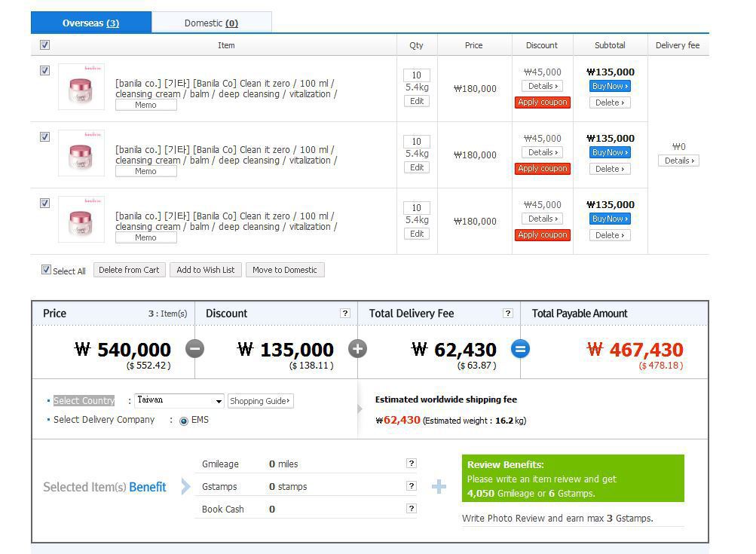Uncheck the first Banila Co item checkbox
756x554 pixels.
point(44,70)
